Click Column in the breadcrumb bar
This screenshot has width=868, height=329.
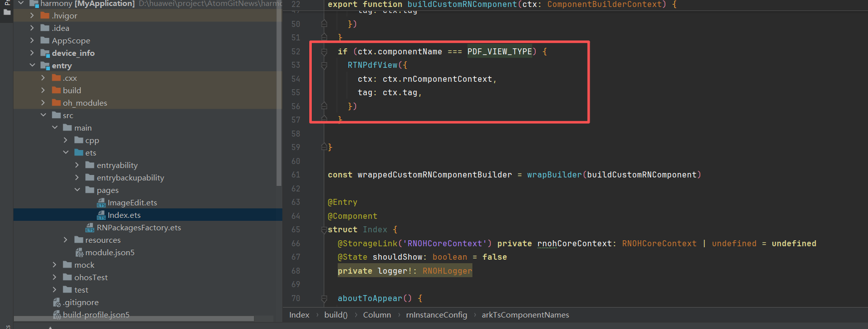(377, 315)
